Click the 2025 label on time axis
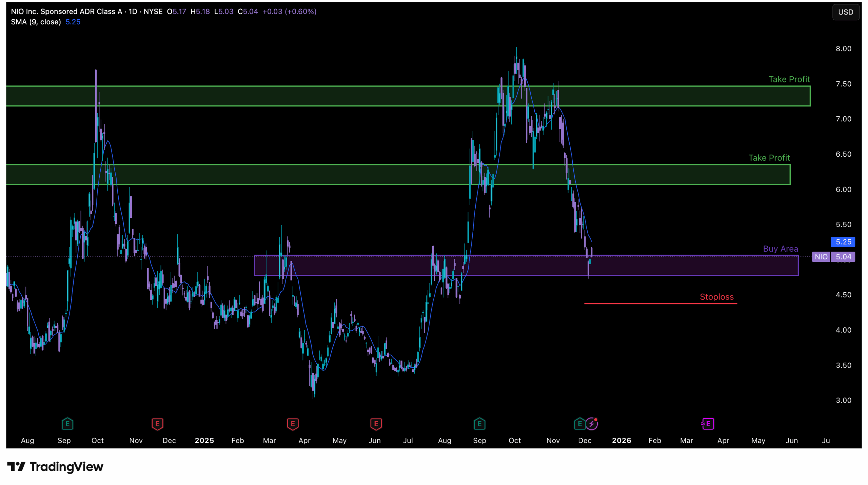The width and height of the screenshot is (868, 485). click(x=204, y=441)
